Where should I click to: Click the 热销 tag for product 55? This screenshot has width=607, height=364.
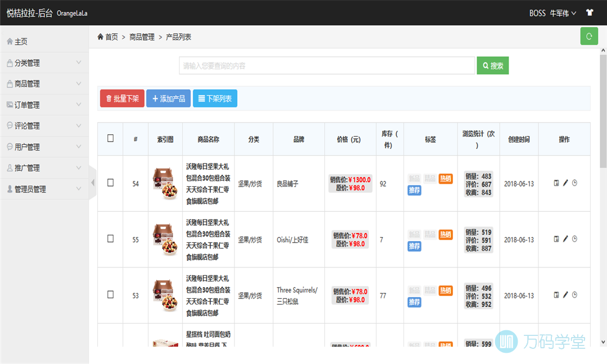coord(446,235)
